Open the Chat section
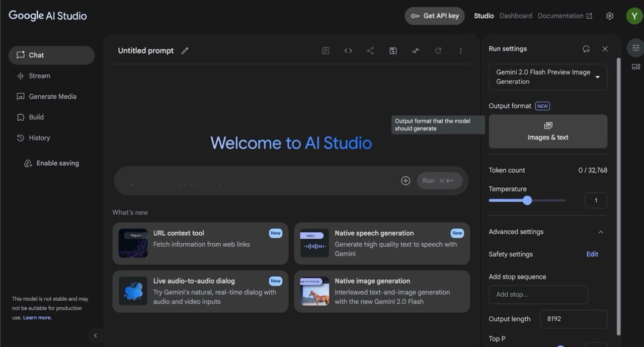Screen dimensions: 644x347 [x=51, y=55]
